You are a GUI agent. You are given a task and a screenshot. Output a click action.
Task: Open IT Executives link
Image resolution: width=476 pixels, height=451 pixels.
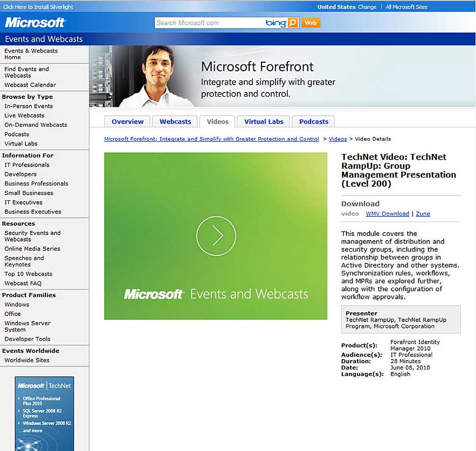23,203
